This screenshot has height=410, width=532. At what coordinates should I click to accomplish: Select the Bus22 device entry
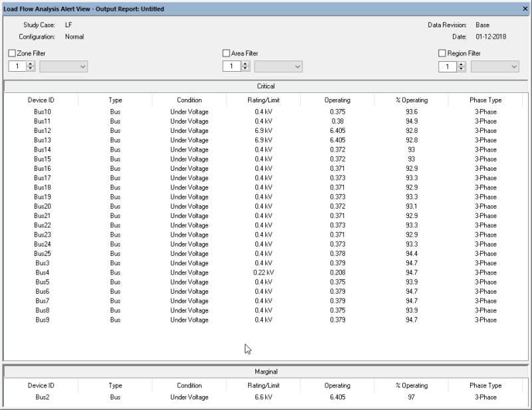(x=43, y=225)
